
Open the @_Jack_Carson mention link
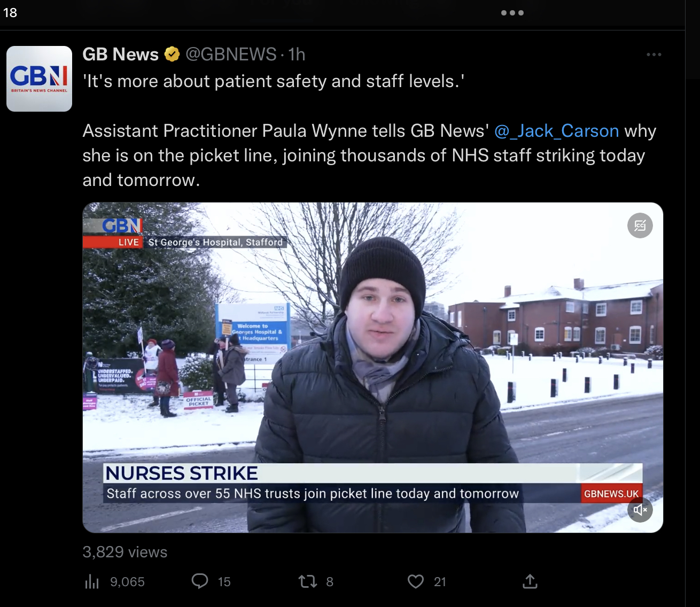click(x=556, y=131)
